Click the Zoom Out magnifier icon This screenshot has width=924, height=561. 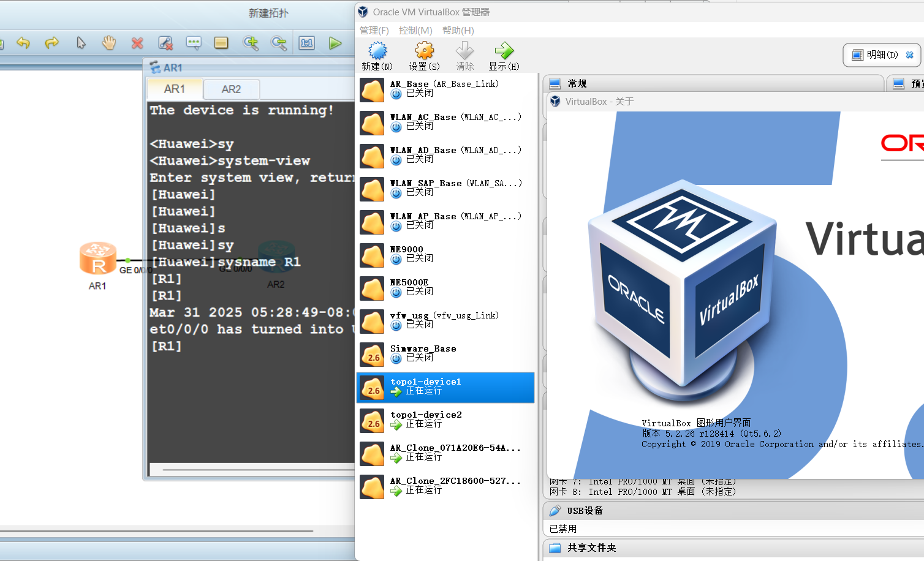pyautogui.click(x=278, y=43)
